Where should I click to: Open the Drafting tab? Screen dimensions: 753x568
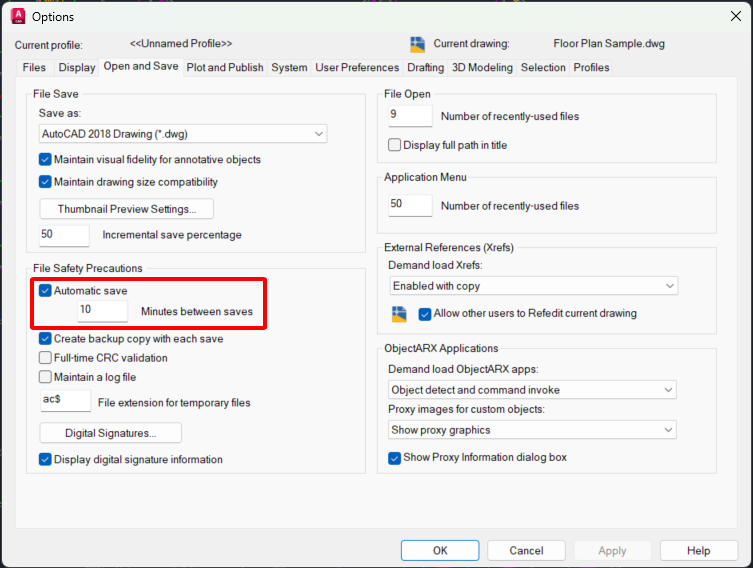(425, 68)
